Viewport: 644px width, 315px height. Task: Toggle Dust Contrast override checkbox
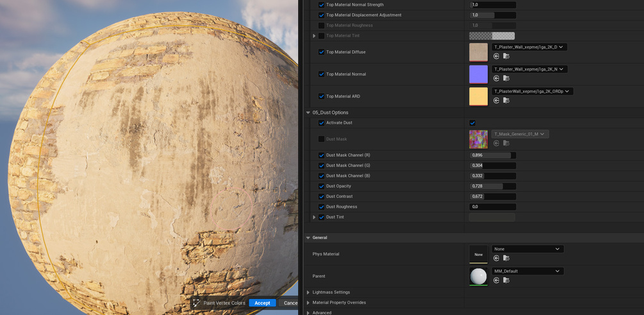pos(321,196)
